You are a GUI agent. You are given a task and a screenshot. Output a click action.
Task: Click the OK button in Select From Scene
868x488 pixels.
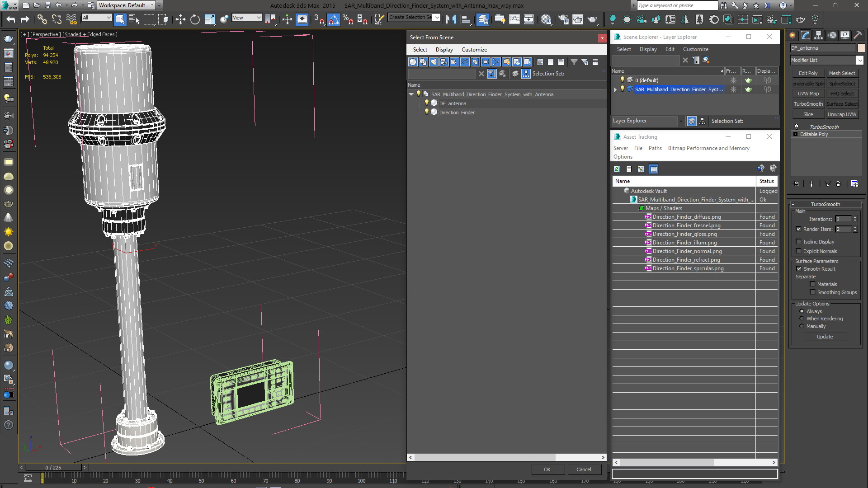click(x=547, y=469)
